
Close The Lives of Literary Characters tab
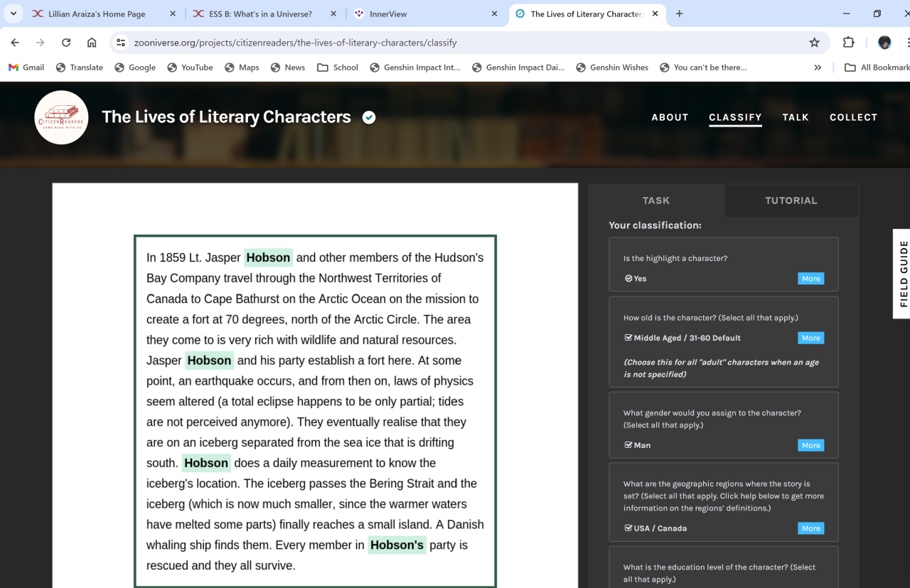(x=655, y=14)
